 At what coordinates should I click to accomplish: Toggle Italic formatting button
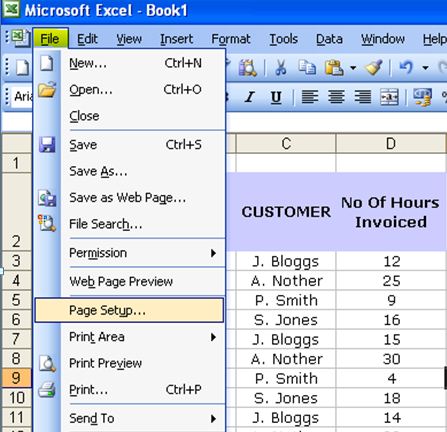(x=250, y=97)
